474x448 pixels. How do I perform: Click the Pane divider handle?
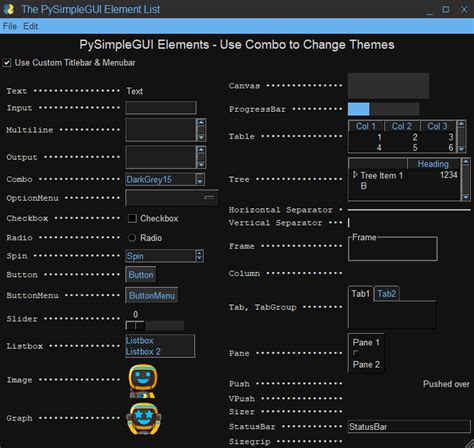pos(356,353)
